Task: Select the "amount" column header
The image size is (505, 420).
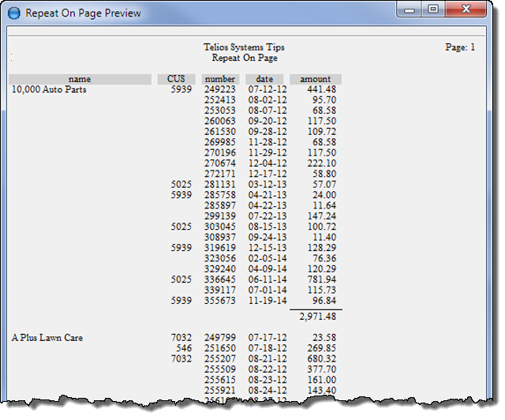Action: pyautogui.click(x=316, y=79)
